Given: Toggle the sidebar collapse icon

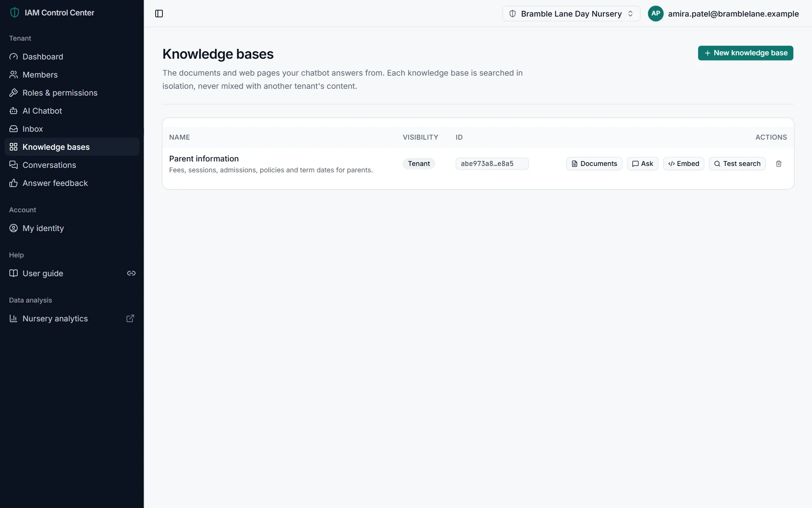Looking at the screenshot, I should (159, 14).
